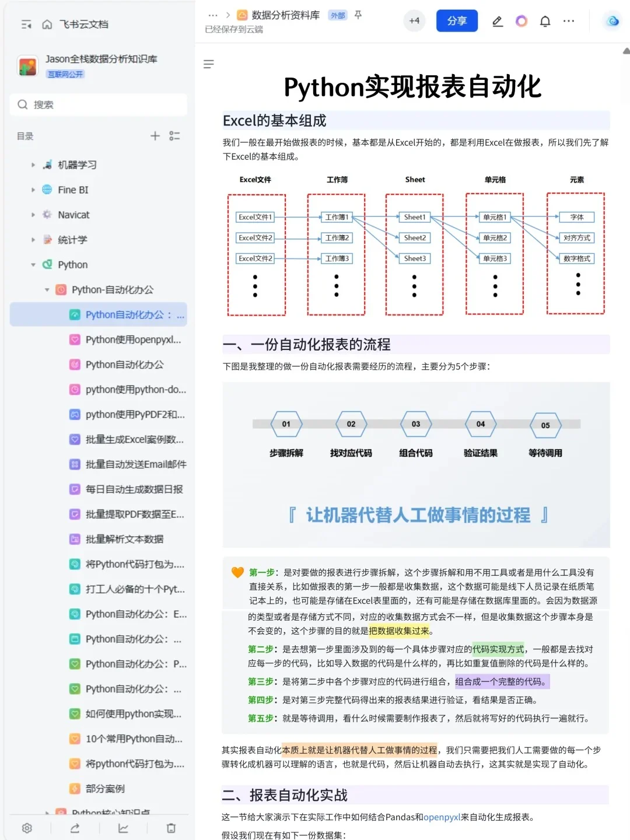Click the edit pencil icon in the top toolbar
Screen dimensions: 630x840
(497, 21)
